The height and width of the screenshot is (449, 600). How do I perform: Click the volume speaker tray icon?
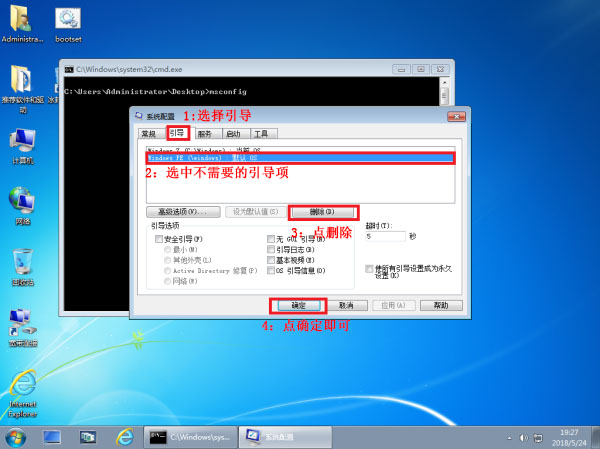[x=535, y=438]
